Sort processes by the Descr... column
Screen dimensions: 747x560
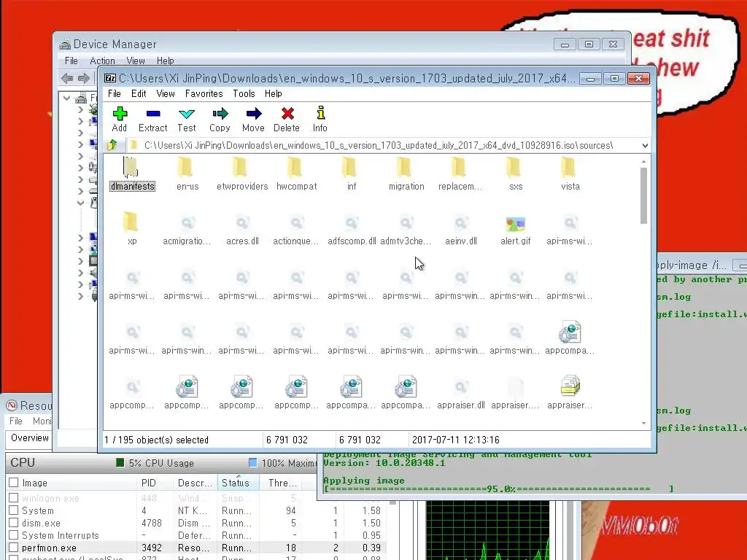[x=196, y=483]
